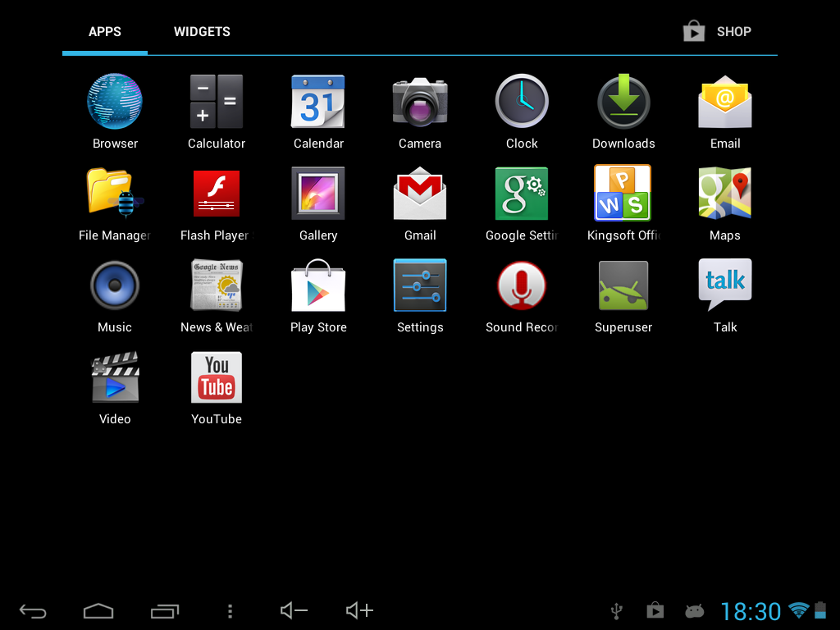840x630 pixels.
Task: Raise the volume
Action: pos(359,610)
